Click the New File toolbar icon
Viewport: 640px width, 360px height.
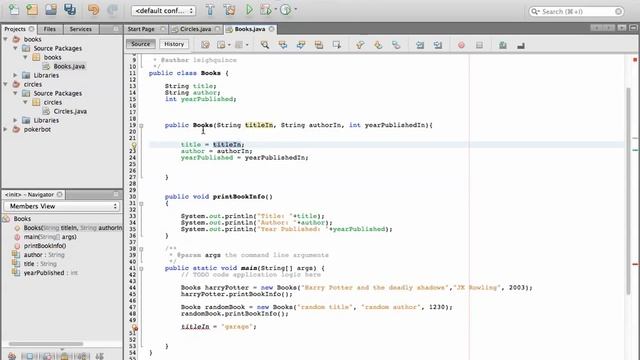[x=13, y=9]
